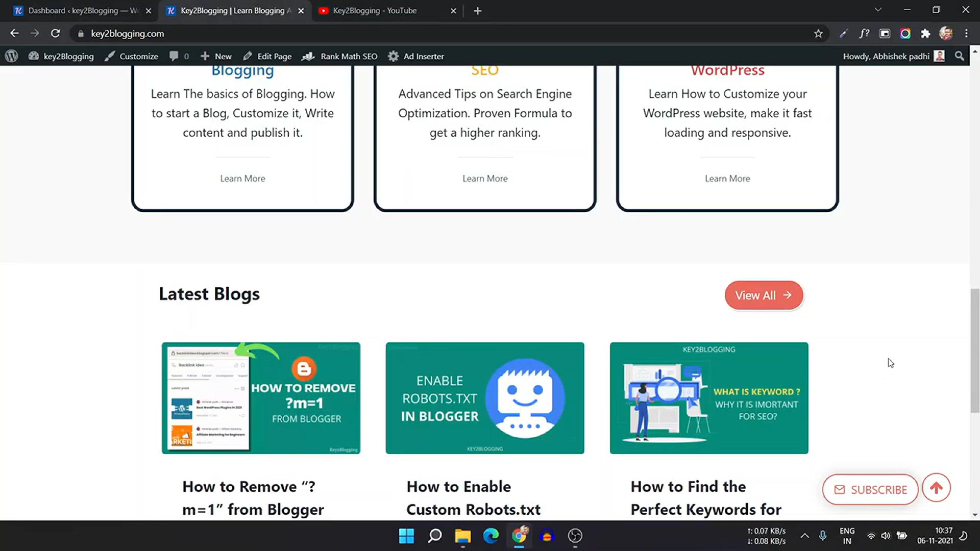
Task: Open the WordPress logo menu in admin bar
Action: pyautogui.click(x=11, y=56)
